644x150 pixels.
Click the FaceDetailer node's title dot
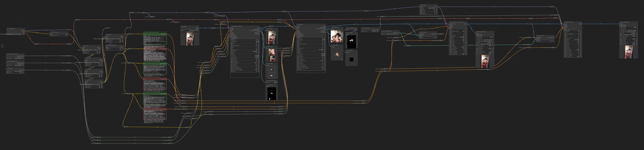[297, 24]
